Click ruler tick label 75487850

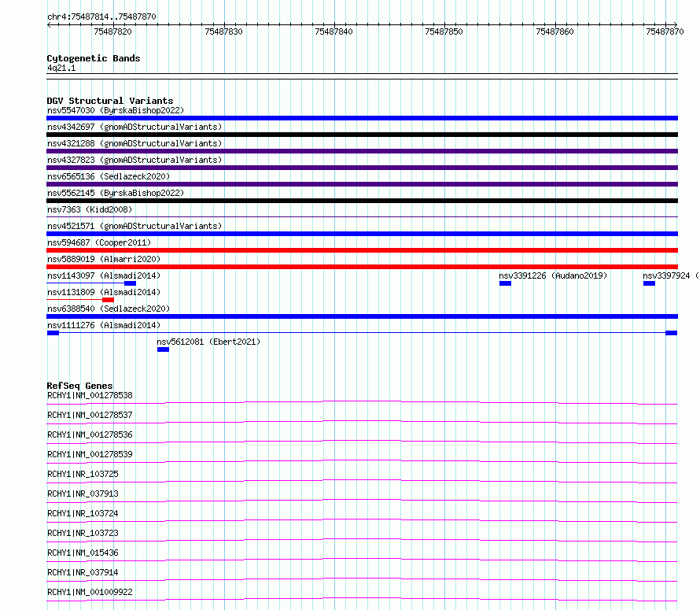click(444, 31)
